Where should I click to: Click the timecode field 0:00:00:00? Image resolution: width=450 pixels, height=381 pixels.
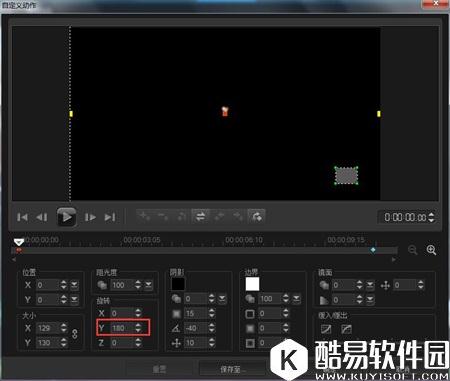click(405, 217)
